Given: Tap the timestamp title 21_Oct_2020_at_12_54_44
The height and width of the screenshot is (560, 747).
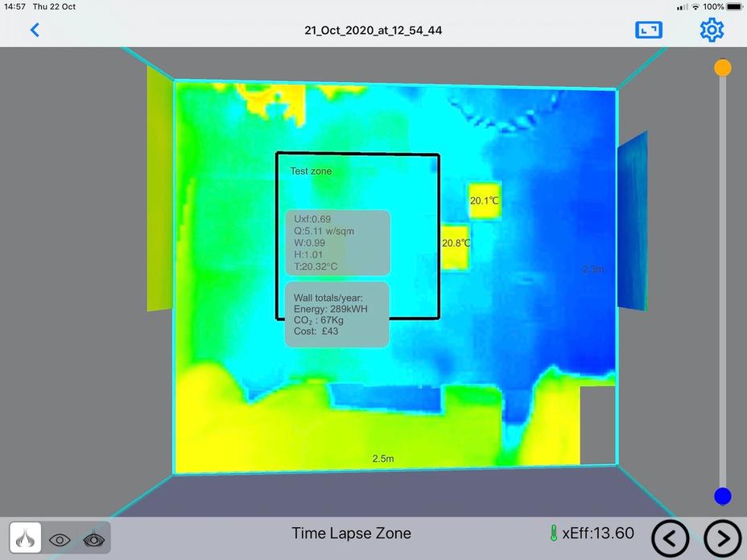Looking at the screenshot, I should pos(373,30).
